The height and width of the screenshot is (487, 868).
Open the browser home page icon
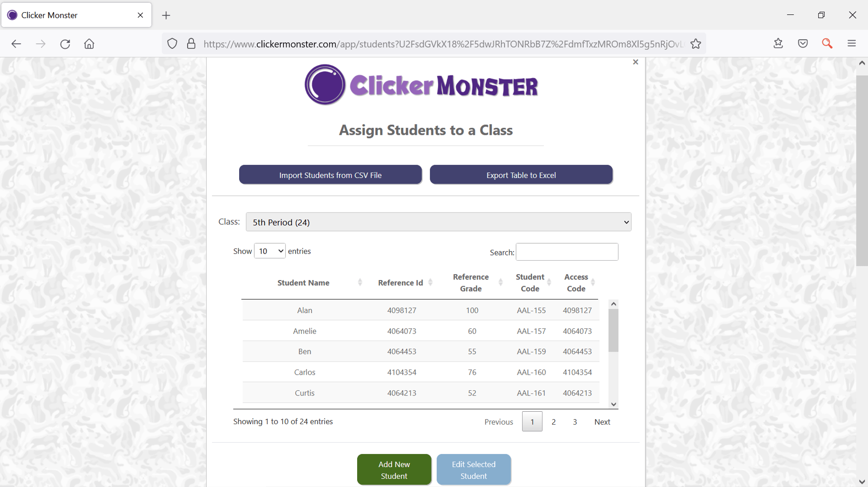click(89, 43)
